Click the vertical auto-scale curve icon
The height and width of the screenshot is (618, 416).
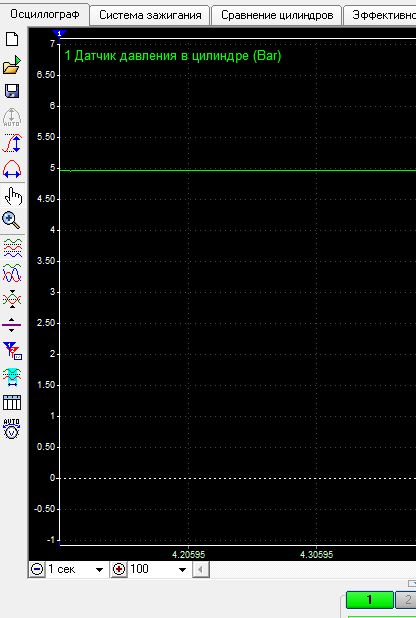pos(12,143)
